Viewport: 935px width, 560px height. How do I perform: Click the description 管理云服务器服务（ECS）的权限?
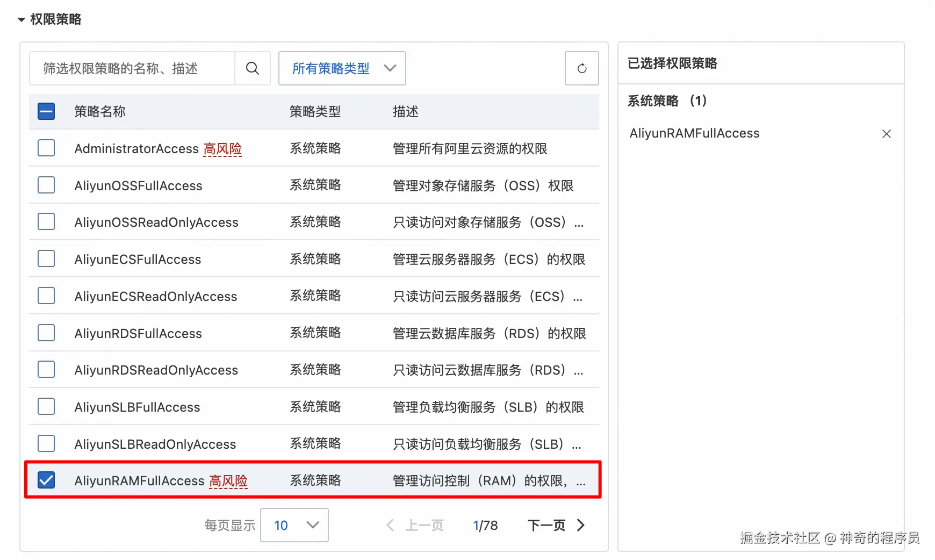[489, 260]
